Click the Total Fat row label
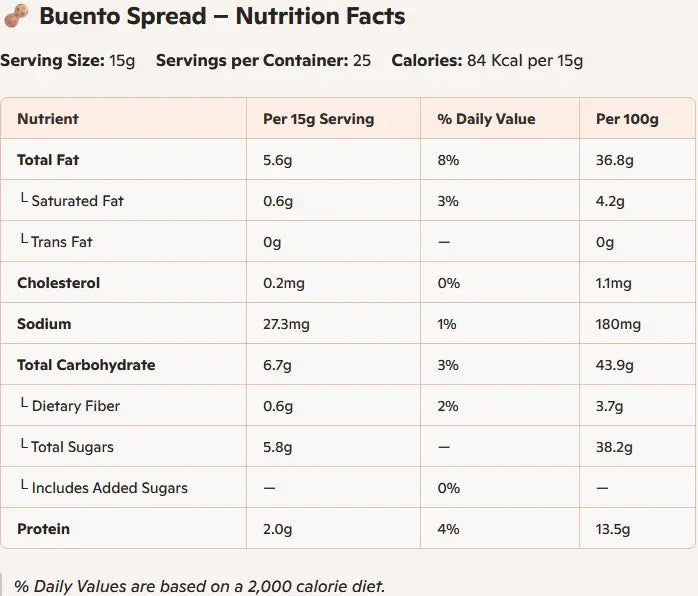Viewport: 698px width, 596px height. click(48, 160)
